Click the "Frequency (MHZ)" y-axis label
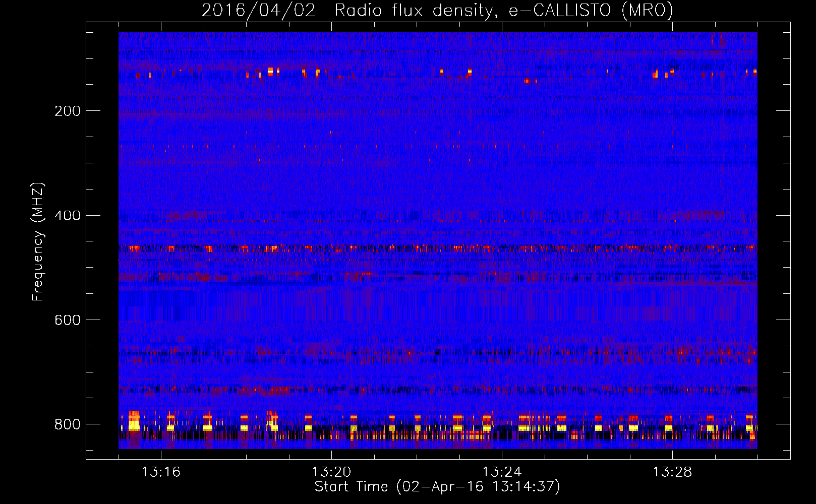 (x=37, y=242)
